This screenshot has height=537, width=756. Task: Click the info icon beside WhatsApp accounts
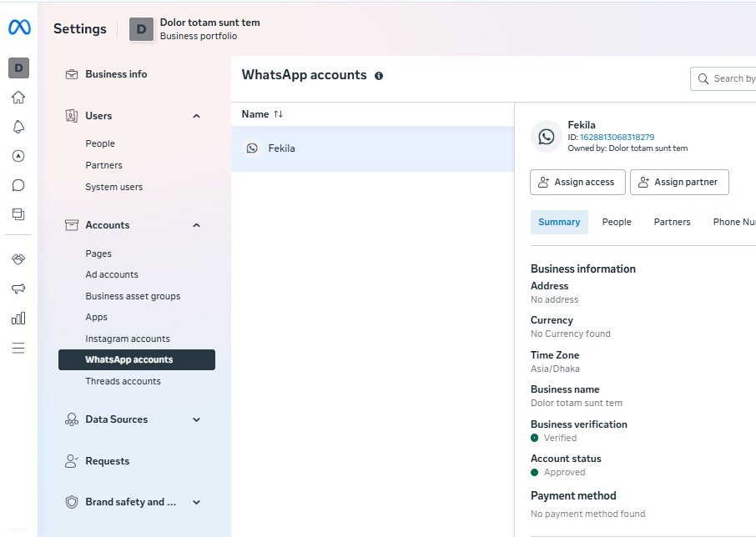[x=379, y=76]
